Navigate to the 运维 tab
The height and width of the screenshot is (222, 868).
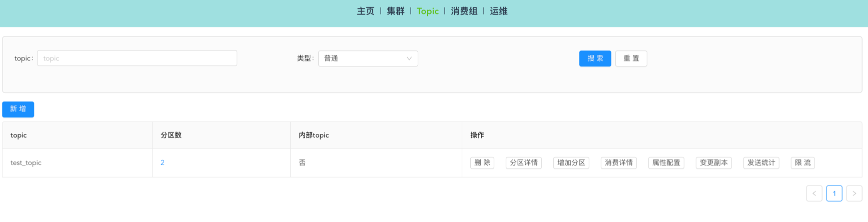pos(499,11)
